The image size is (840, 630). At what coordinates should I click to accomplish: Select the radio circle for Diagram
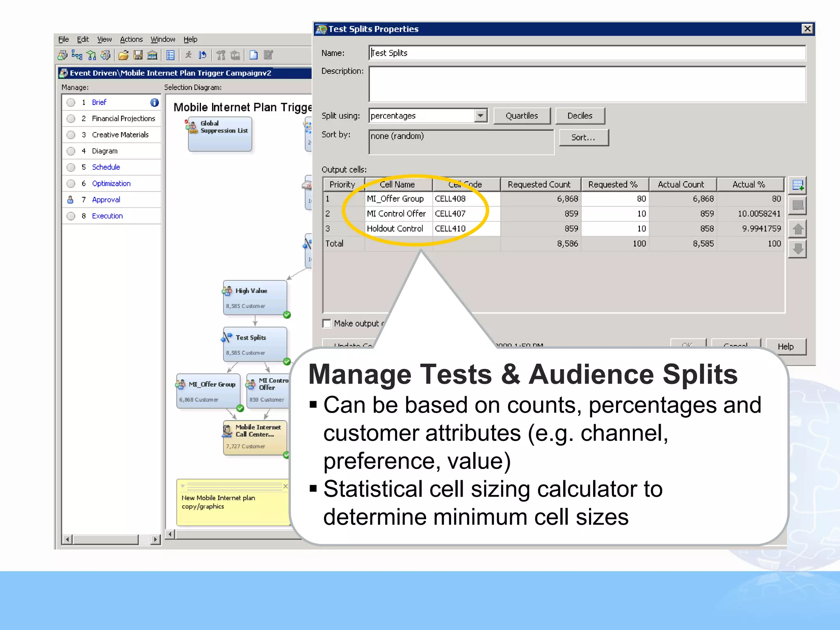point(71,151)
